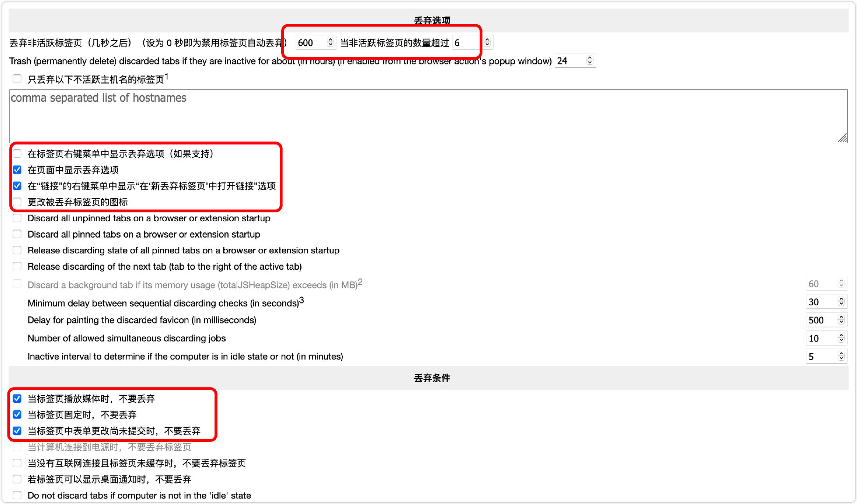Click the Delay for painting the discarded favicon label
The width and height of the screenshot is (857, 504).
tap(142, 320)
